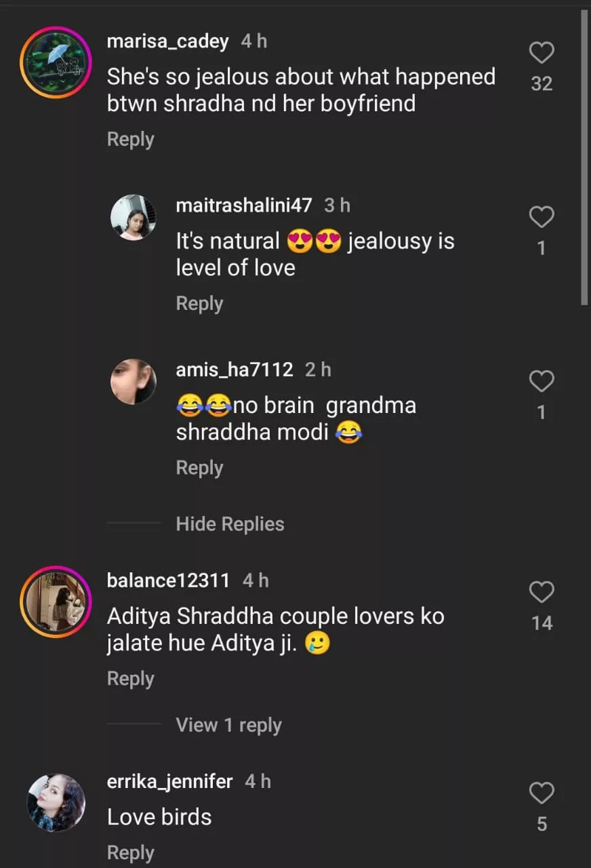Like balance12311's comment

click(542, 592)
